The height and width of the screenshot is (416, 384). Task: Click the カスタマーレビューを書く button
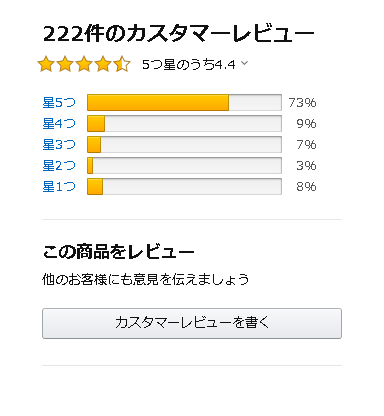coord(192,323)
